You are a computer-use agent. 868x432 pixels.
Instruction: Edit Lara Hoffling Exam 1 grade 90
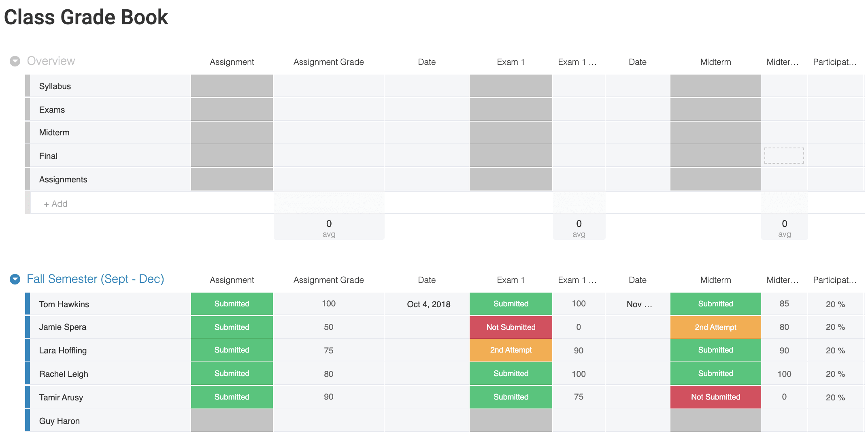[x=579, y=351]
